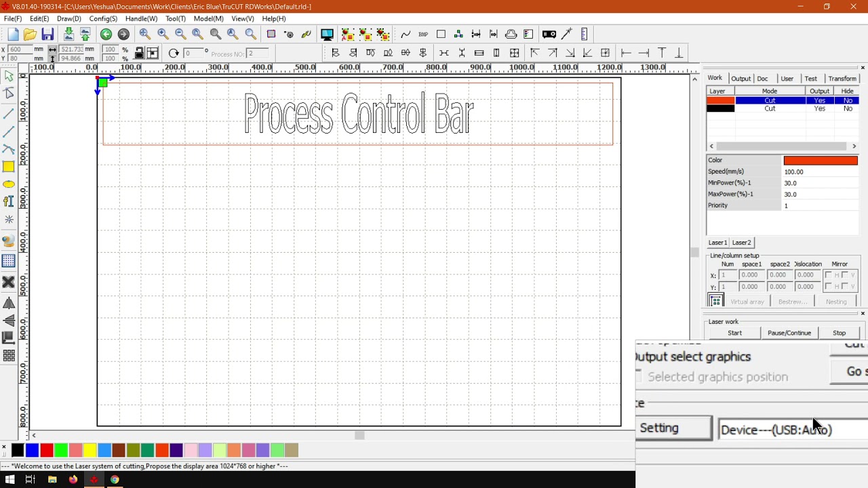The width and height of the screenshot is (868, 488).
Task: Click the horizontal equal spacing icon
Action: [x=444, y=53]
